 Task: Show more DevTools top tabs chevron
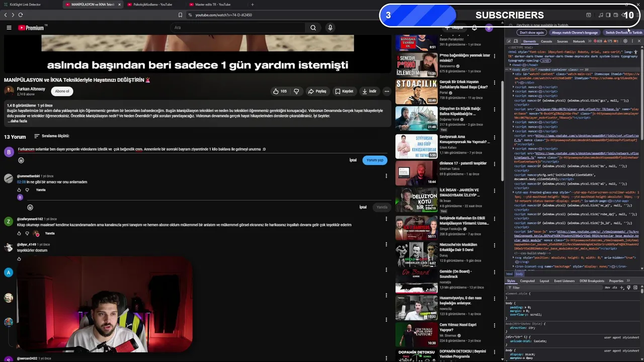pos(590,41)
